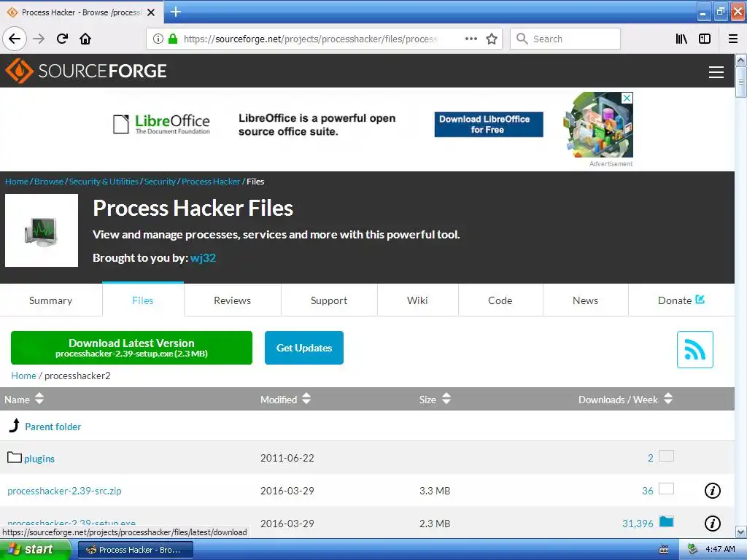Open the SourceForge site hamburger menu
Image resolution: width=747 pixels, height=560 pixels.
(x=716, y=72)
